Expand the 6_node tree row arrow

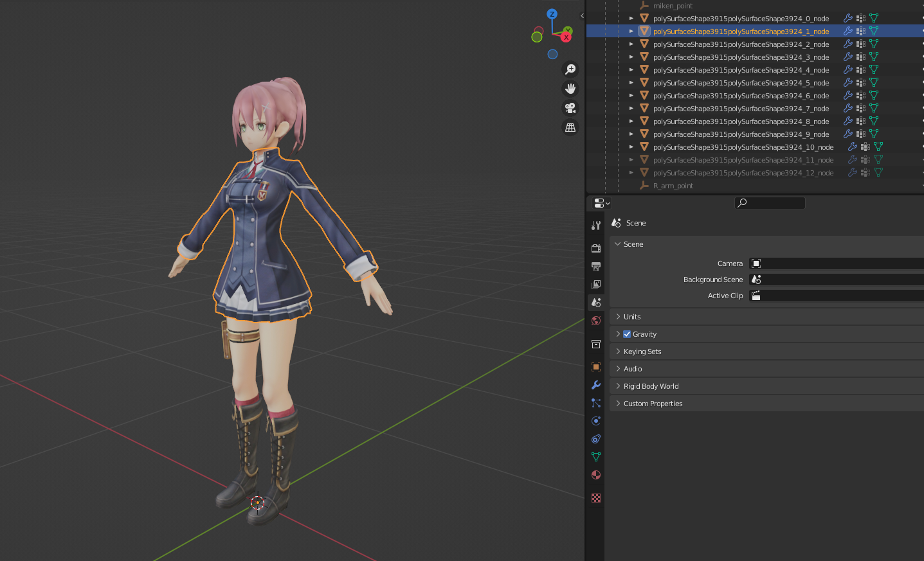pos(631,96)
